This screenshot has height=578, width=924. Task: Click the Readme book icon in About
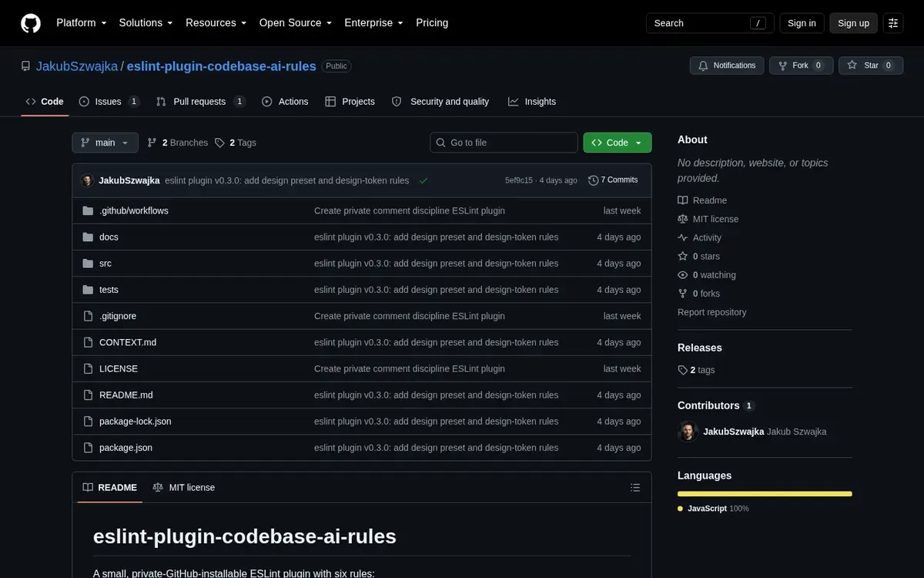pos(683,200)
